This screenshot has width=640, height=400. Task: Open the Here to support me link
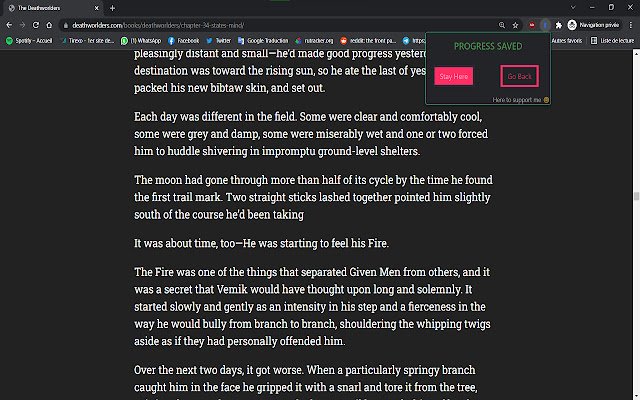pyautogui.click(x=520, y=100)
